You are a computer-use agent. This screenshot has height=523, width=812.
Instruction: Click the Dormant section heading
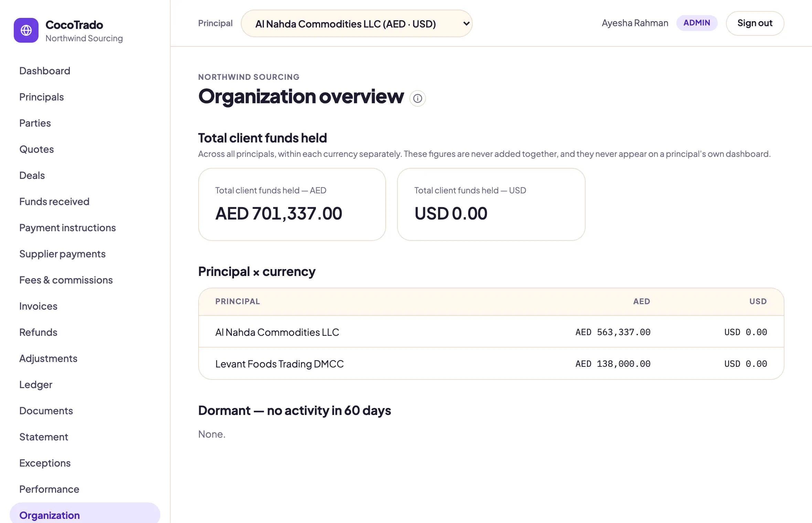[x=295, y=410]
